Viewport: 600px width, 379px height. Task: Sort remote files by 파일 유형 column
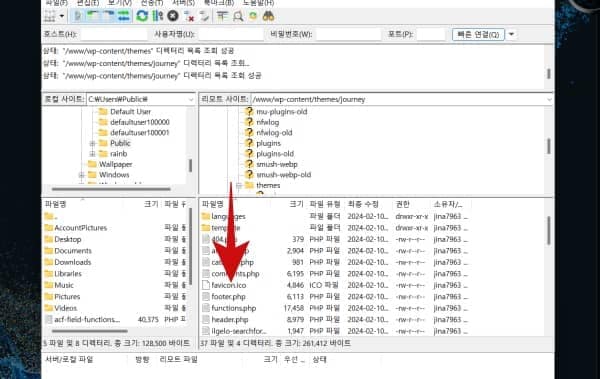pyautogui.click(x=325, y=204)
